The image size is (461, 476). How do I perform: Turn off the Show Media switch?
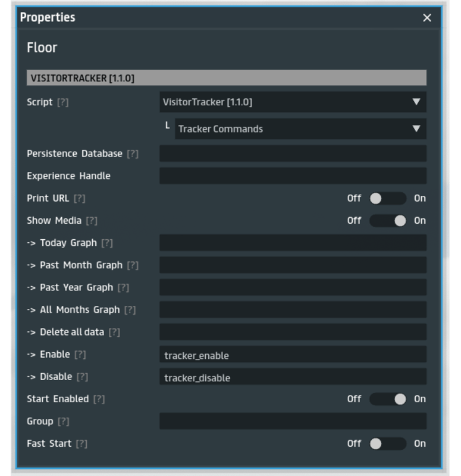pyautogui.click(x=387, y=221)
